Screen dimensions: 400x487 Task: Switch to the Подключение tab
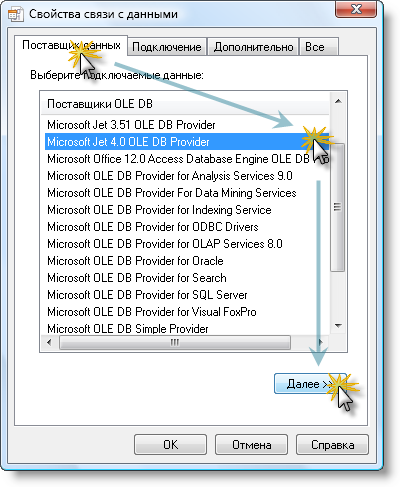(x=167, y=47)
